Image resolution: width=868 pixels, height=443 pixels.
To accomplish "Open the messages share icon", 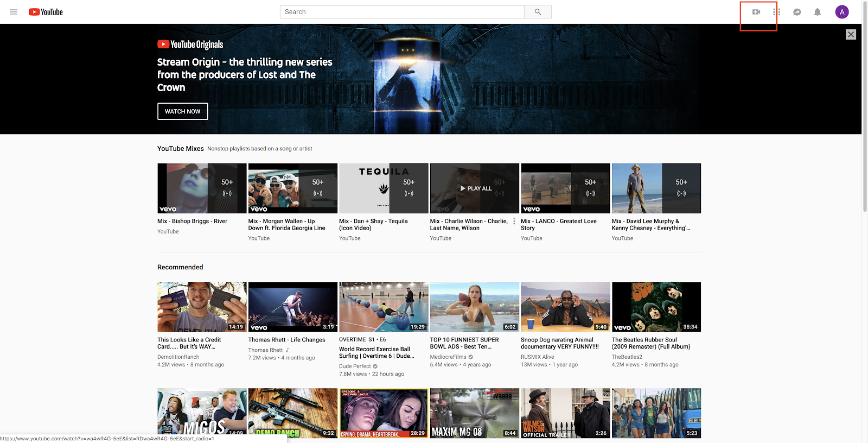I will pyautogui.click(x=797, y=12).
